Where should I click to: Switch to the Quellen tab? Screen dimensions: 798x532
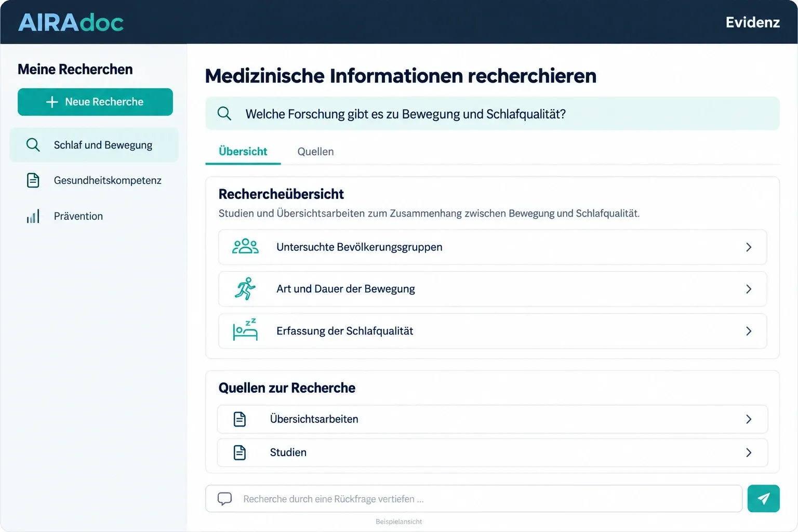click(x=315, y=152)
